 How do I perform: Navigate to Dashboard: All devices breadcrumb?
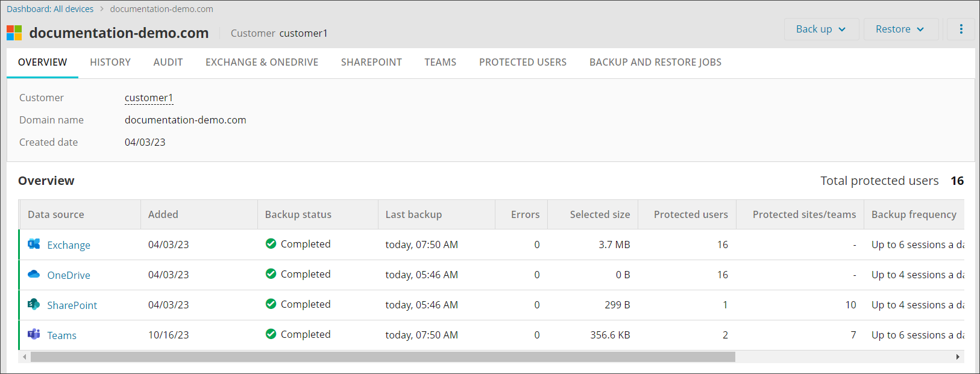(50, 9)
